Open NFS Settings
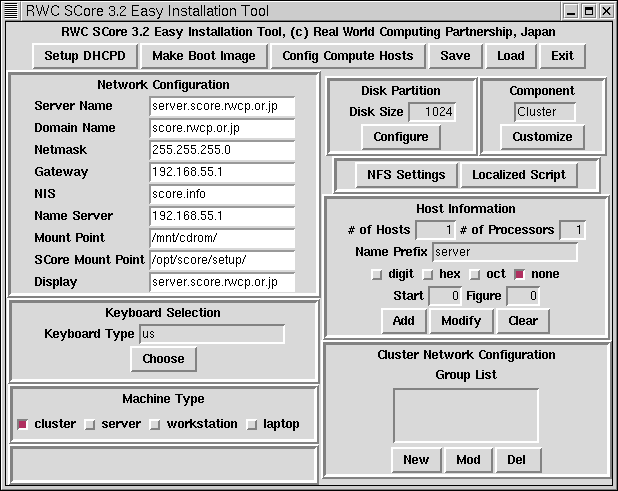 (x=406, y=175)
